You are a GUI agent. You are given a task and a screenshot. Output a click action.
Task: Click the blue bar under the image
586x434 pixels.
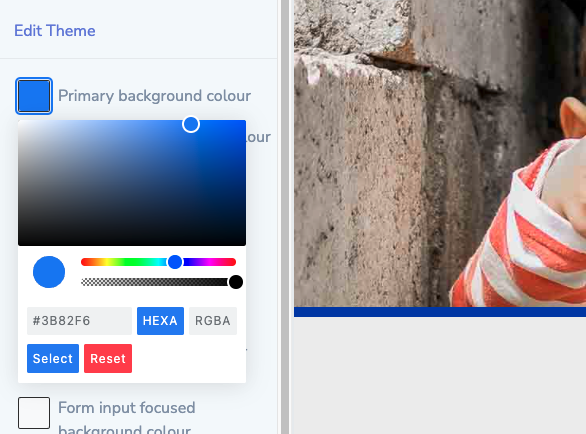pyautogui.click(x=440, y=312)
